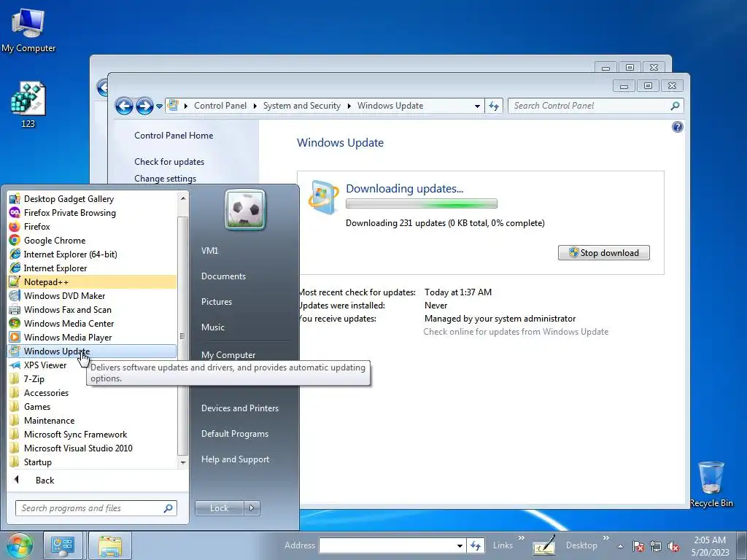Launch Notepad++ from the Start menu

[92, 282]
